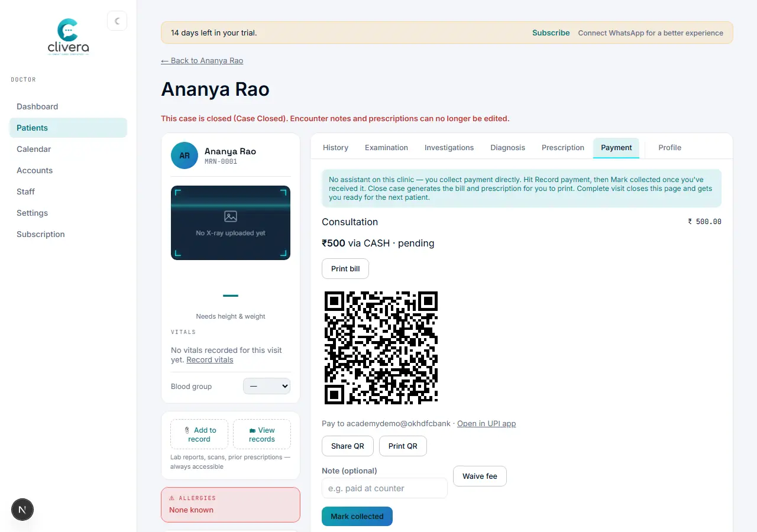Viewport: 757px width, 532px height.
Task: Click the Allergies warning icon
Action: 172,498
